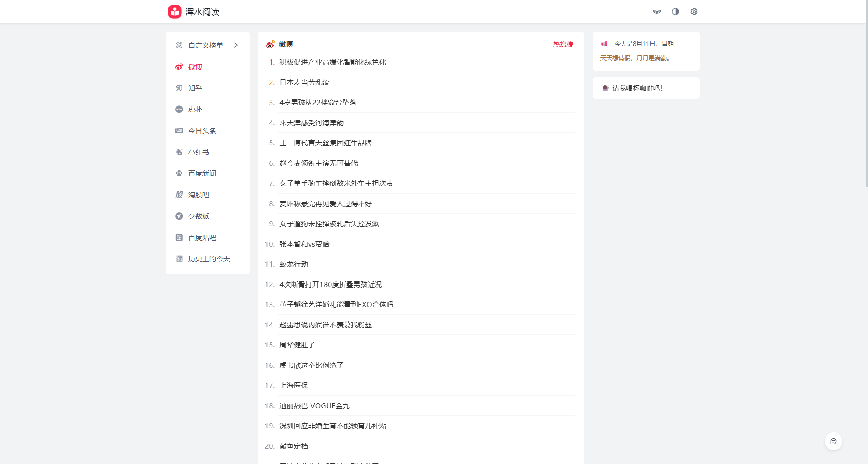
Task: Click the 少数派 sidebar icon
Action: [x=179, y=216]
